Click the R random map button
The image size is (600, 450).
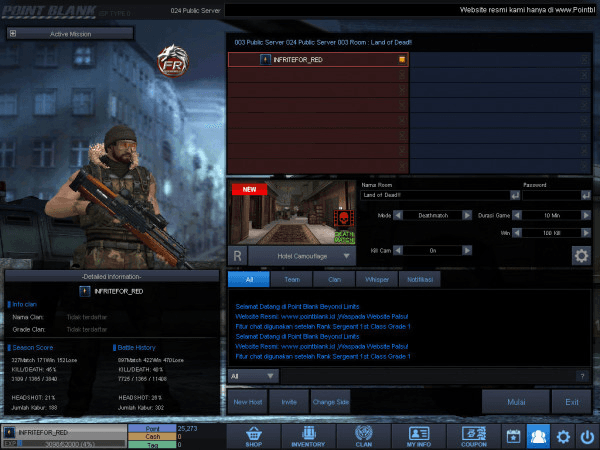237,256
